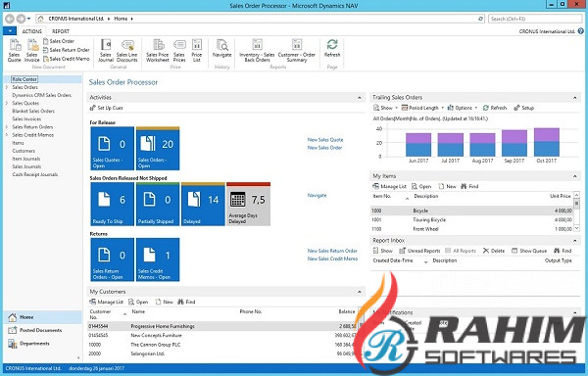588x376 pixels.
Task: Click the Jun 2017 blue bar segment
Action: click(418, 150)
